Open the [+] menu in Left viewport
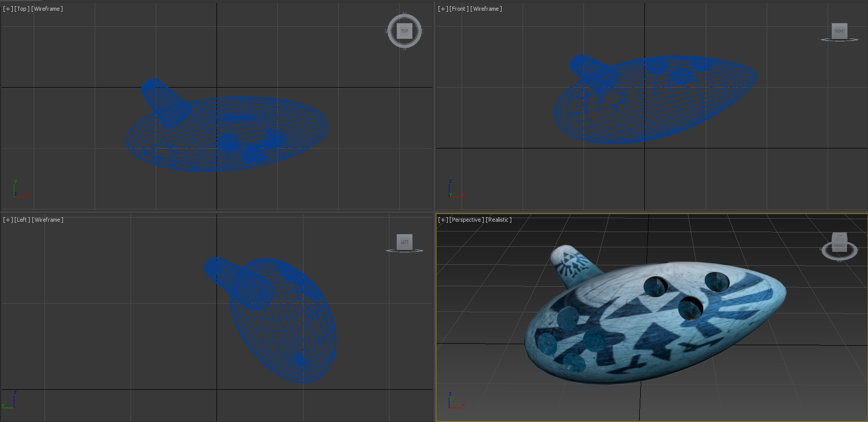This screenshot has height=422, width=868. [8, 220]
